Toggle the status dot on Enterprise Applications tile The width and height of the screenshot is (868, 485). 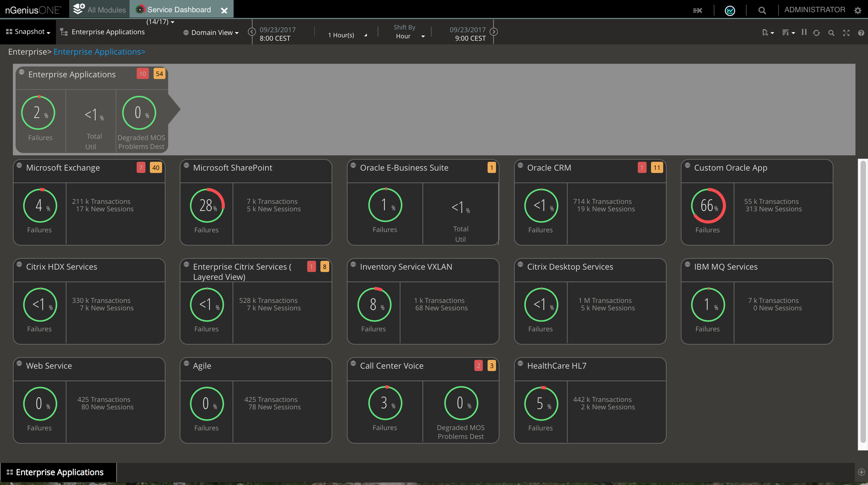tap(22, 72)
